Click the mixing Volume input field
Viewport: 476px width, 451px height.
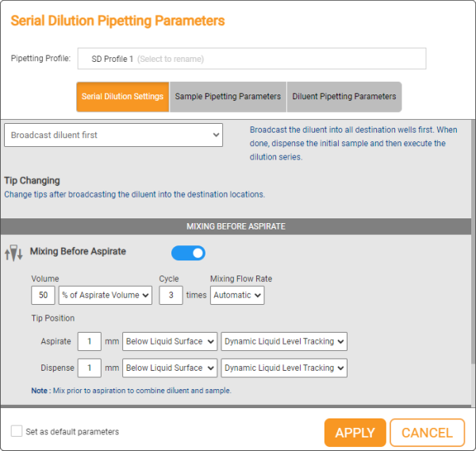pos(44,295)
